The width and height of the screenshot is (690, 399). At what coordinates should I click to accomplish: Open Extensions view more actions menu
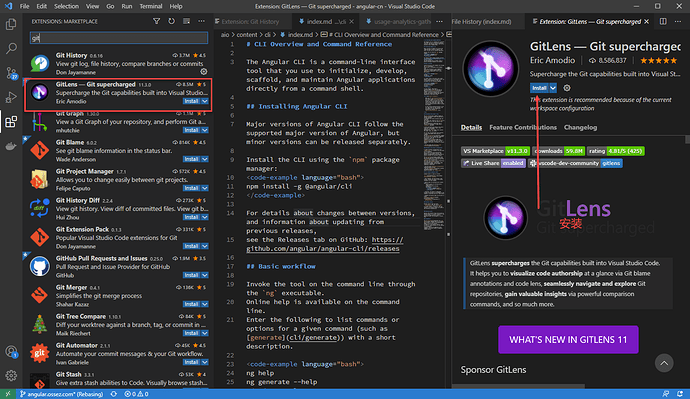(x=201, y=21)
